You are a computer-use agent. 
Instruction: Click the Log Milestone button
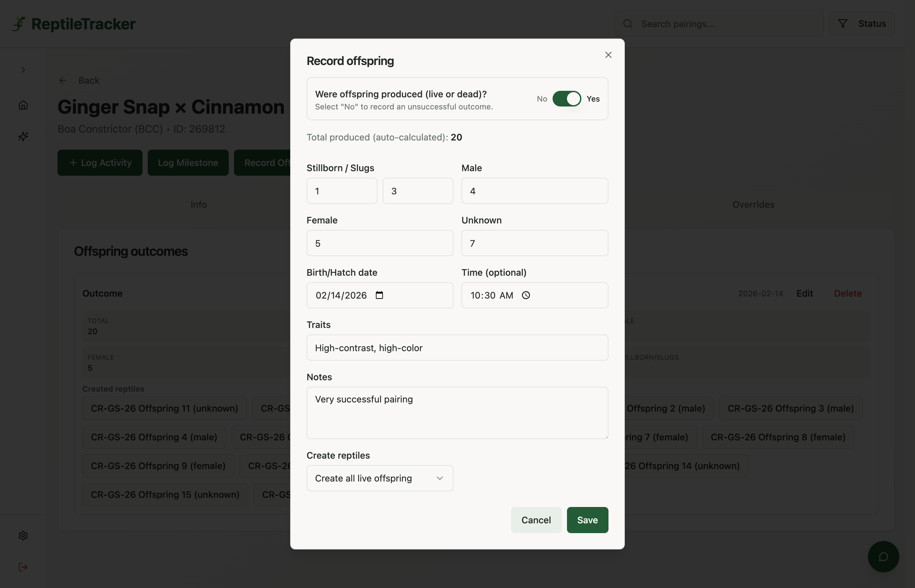click(x=188, y=163)
